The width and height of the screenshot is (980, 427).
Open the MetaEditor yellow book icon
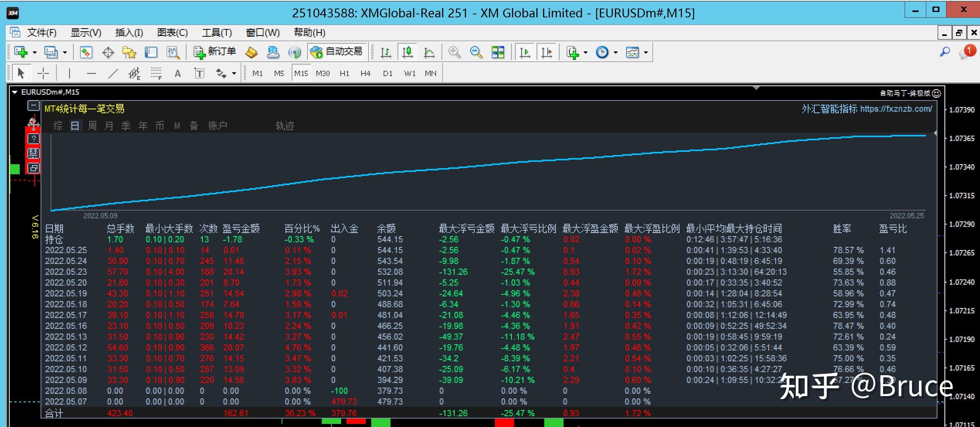click(251, 52)
